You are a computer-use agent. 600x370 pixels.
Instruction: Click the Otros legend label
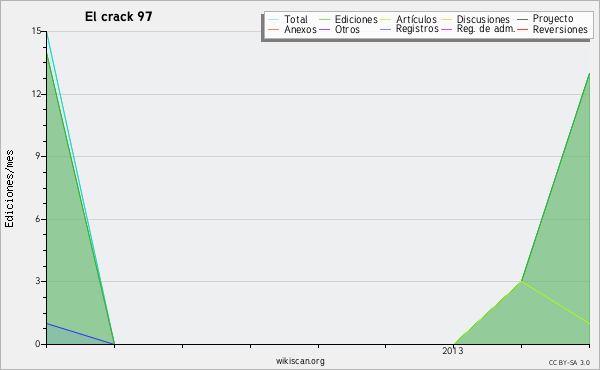click(x=347, y=29)
